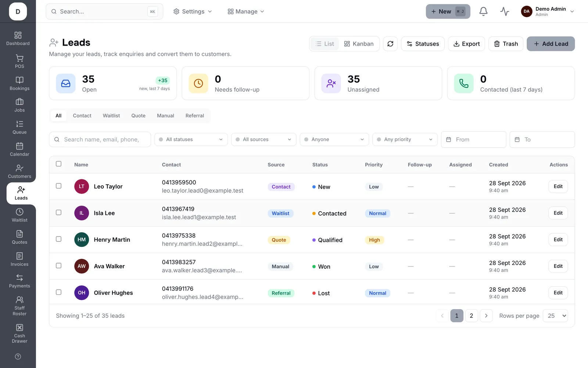This screenshot has width=588, height=368.
Task: Go to page 2 of leads
Action: click(x=472, y=316)
